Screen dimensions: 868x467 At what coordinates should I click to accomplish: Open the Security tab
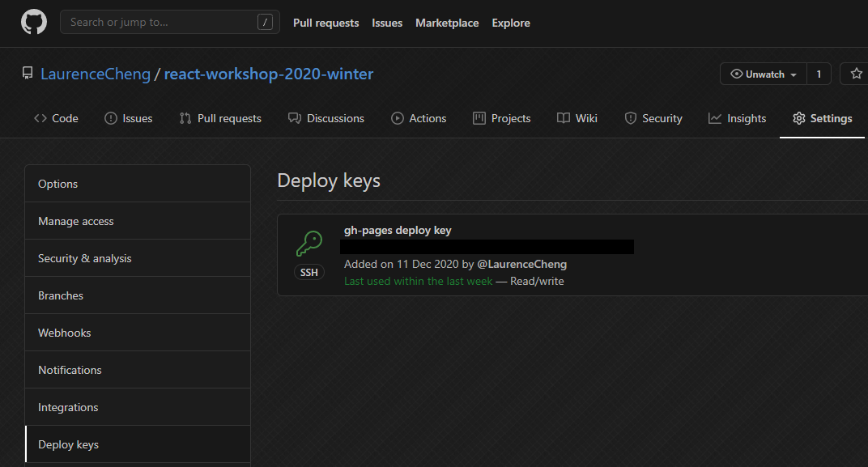click(653, 118)
